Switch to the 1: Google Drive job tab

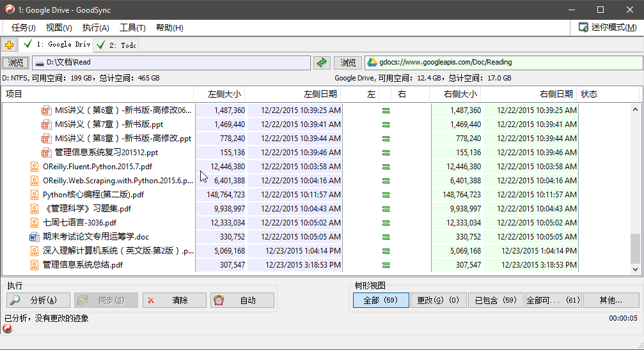56,44
